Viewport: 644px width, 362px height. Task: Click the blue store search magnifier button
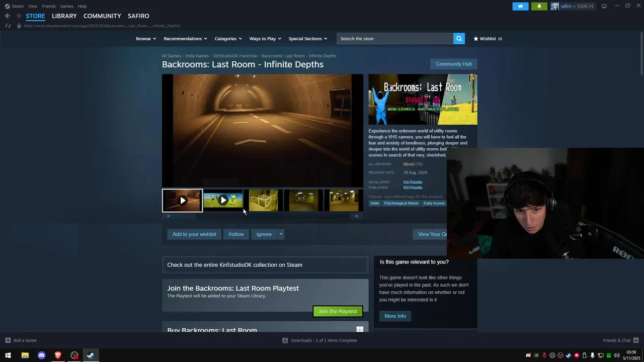[x=459, y=39]
